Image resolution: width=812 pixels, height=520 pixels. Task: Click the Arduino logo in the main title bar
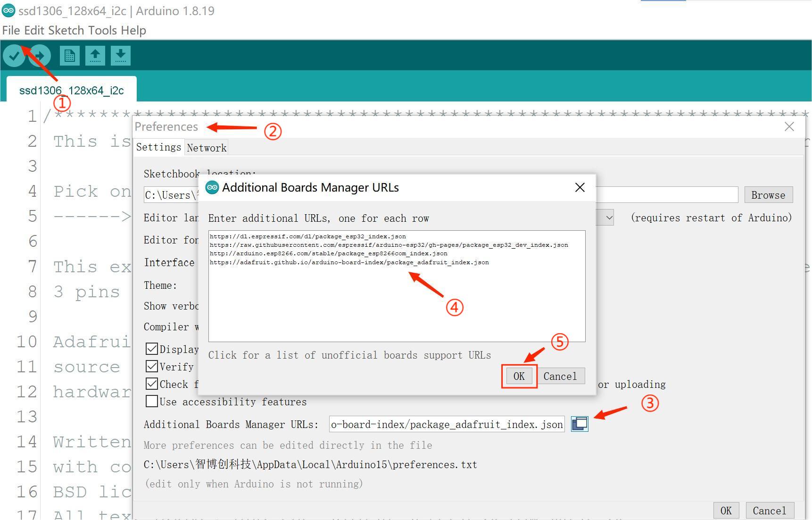[8, 11]
